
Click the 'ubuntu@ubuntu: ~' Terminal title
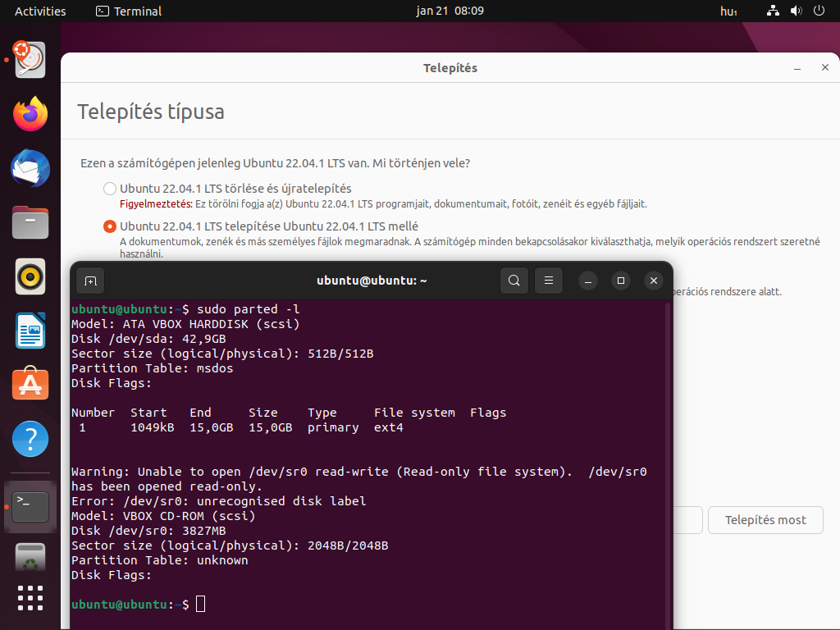pyautogui.click(x=372, y=281)
